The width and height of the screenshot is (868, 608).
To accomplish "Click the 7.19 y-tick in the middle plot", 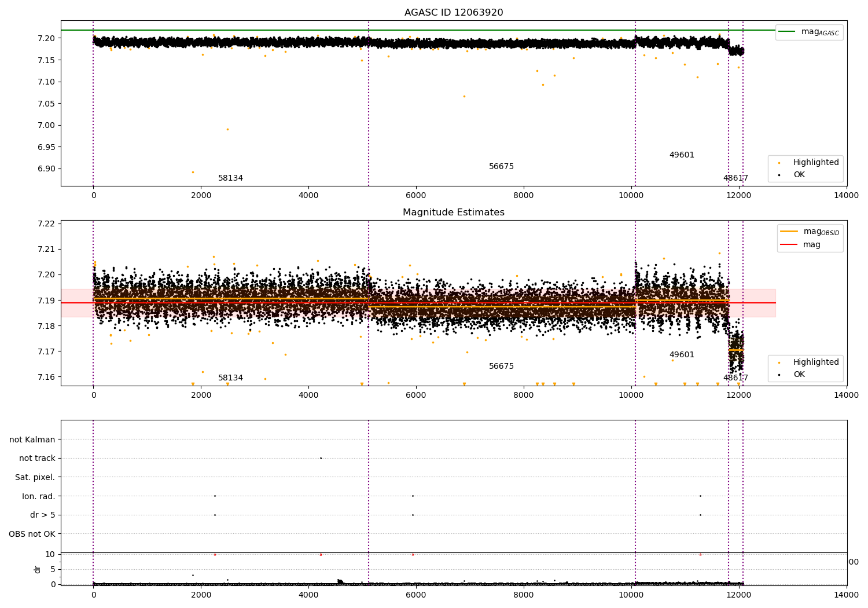I will pyautogui.click(x=46, y=301).
